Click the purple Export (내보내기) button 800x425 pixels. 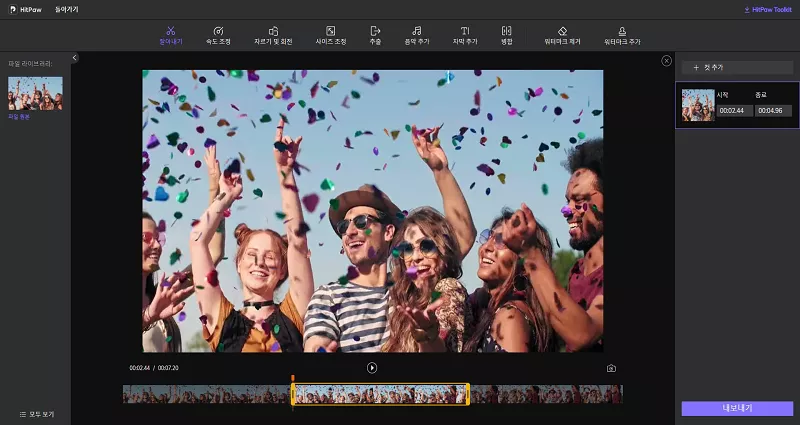(x=737, y=408)
